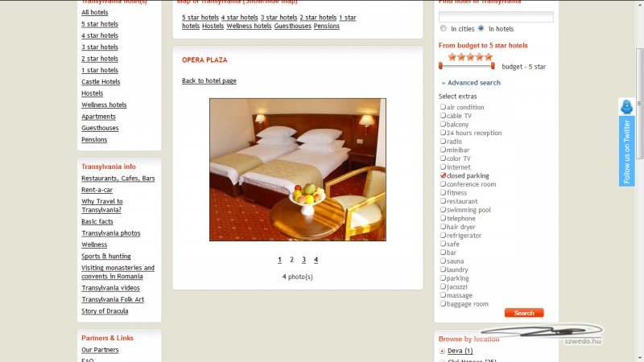Screen dimensions: 644x362
Task: Click the hotel search text field
Action: pos(496,17)
